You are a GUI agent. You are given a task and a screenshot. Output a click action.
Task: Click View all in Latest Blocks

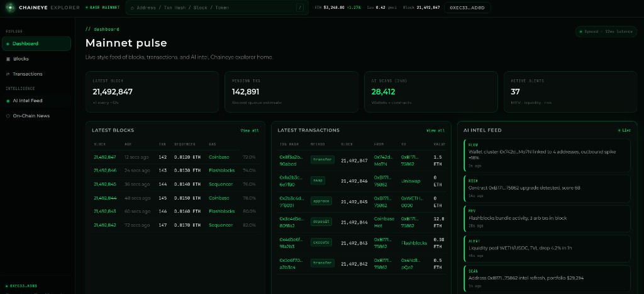tap(250, 130)
